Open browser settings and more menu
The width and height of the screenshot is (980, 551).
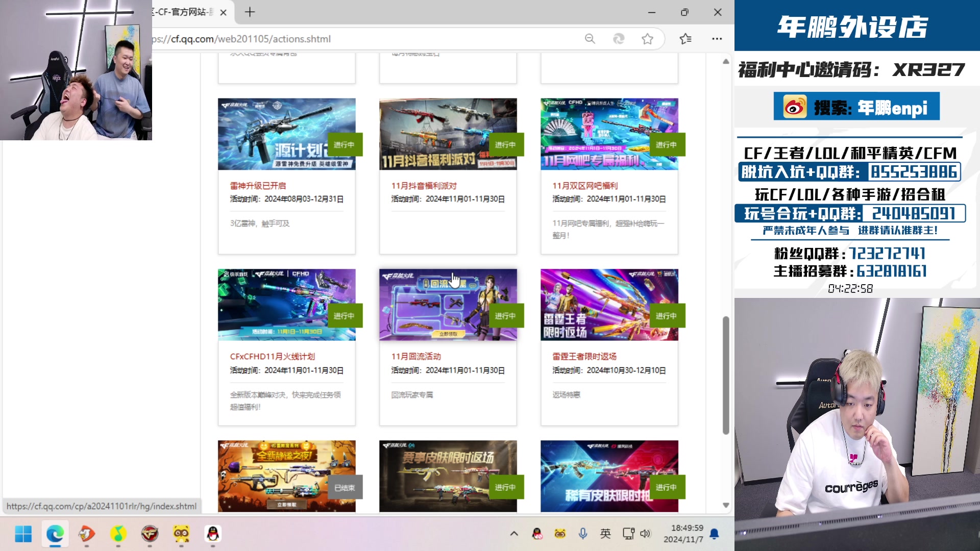pyautogui.click(x=717, y=39)
